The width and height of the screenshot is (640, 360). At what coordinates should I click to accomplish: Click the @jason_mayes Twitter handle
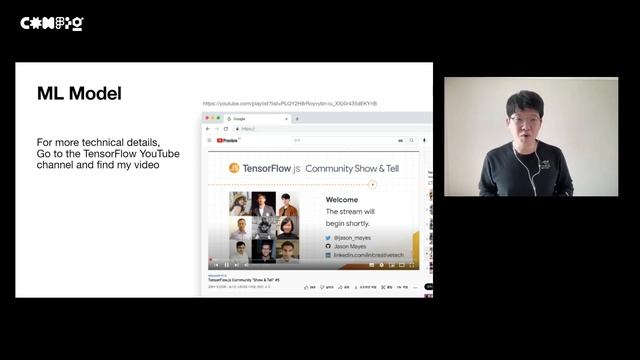coord(352,238)
